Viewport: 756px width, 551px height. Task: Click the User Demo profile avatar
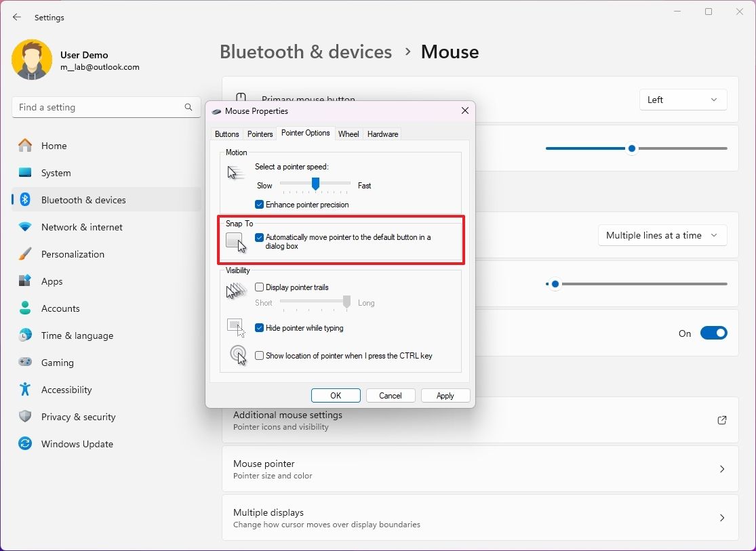(x=32, y=60)
